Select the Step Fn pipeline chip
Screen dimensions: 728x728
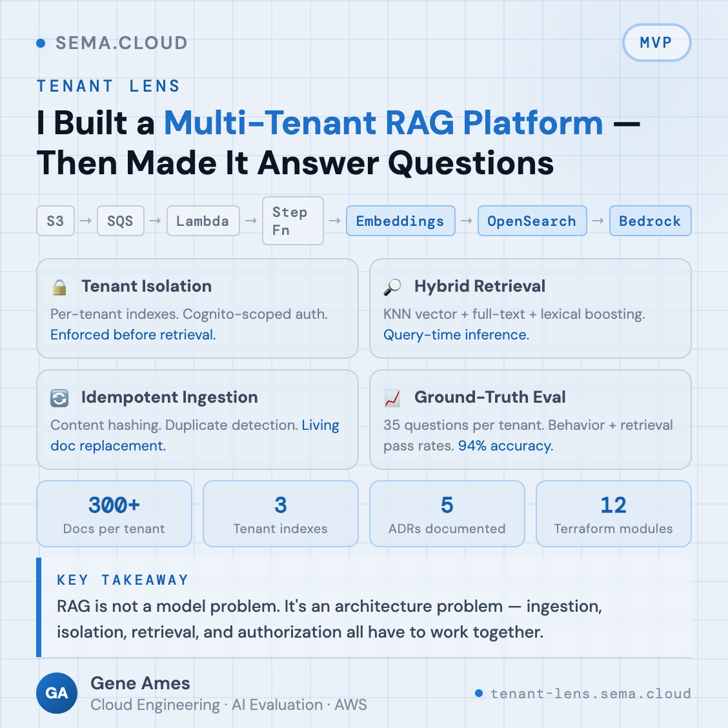pos(292,221)
